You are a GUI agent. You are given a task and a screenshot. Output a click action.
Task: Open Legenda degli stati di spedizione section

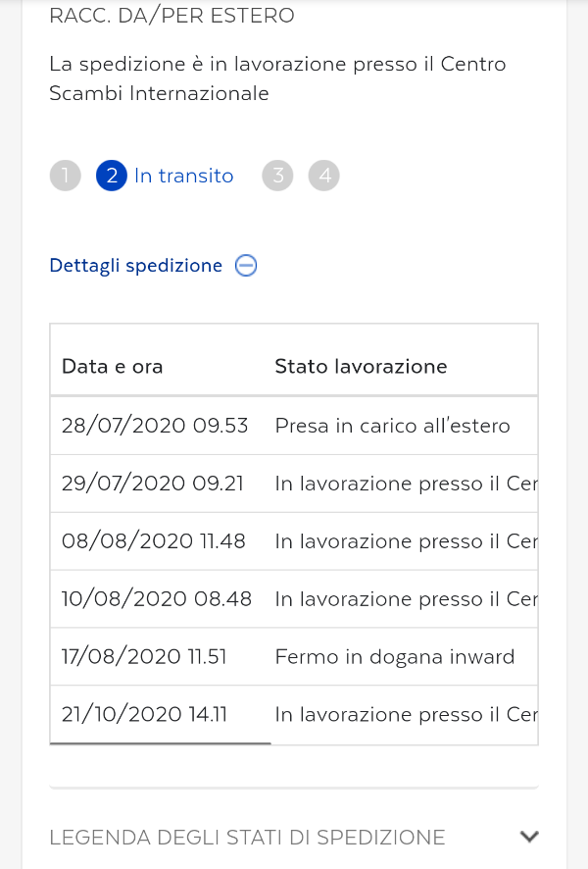click(247, 837)
